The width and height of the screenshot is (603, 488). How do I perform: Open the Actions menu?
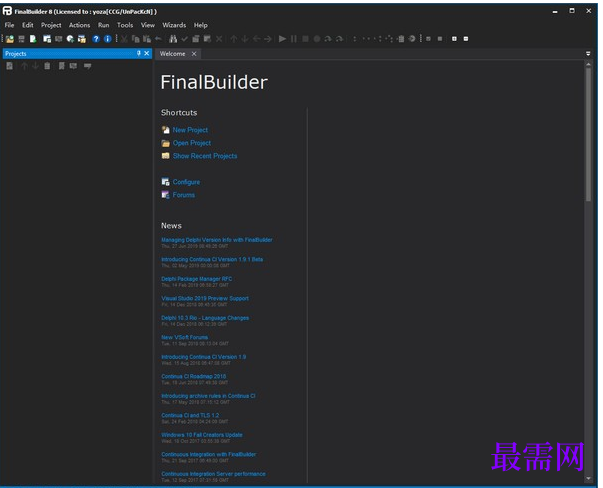(x=80, y=25)
